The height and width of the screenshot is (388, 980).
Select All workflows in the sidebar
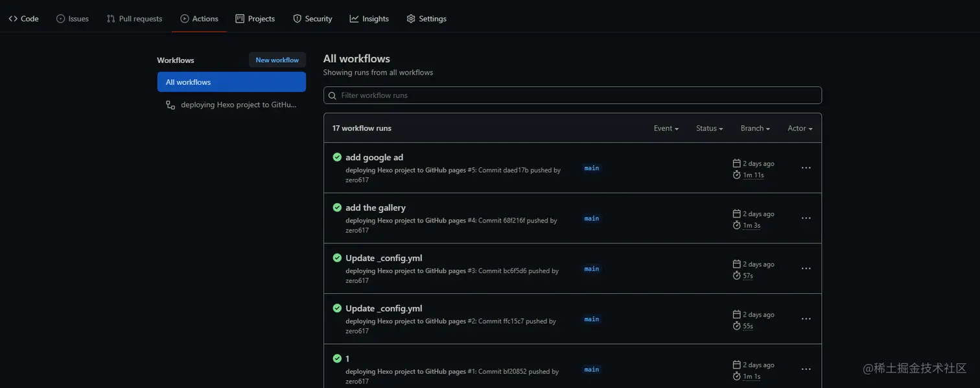(231, 82)
